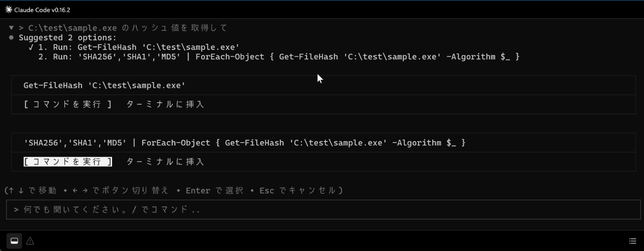Click the user prompt line about ハッシュ値
The height and width of the screenshot is (251, 644).
pos(123,28)
